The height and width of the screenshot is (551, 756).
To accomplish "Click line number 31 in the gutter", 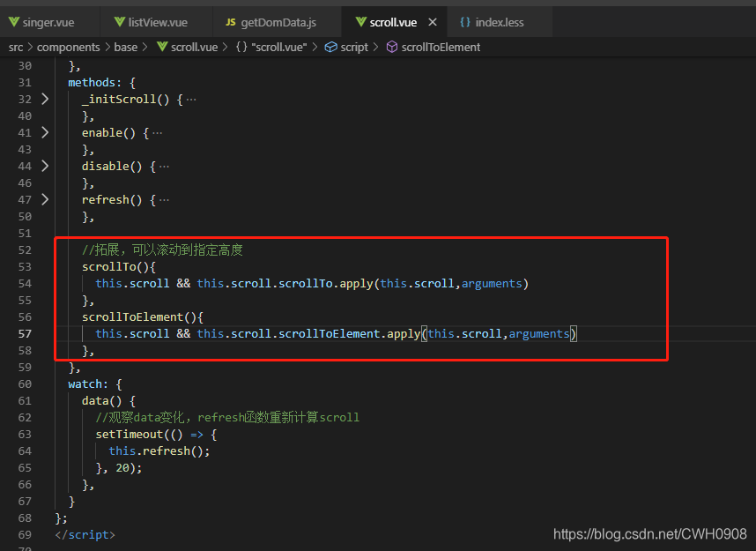I will [25, 83].
